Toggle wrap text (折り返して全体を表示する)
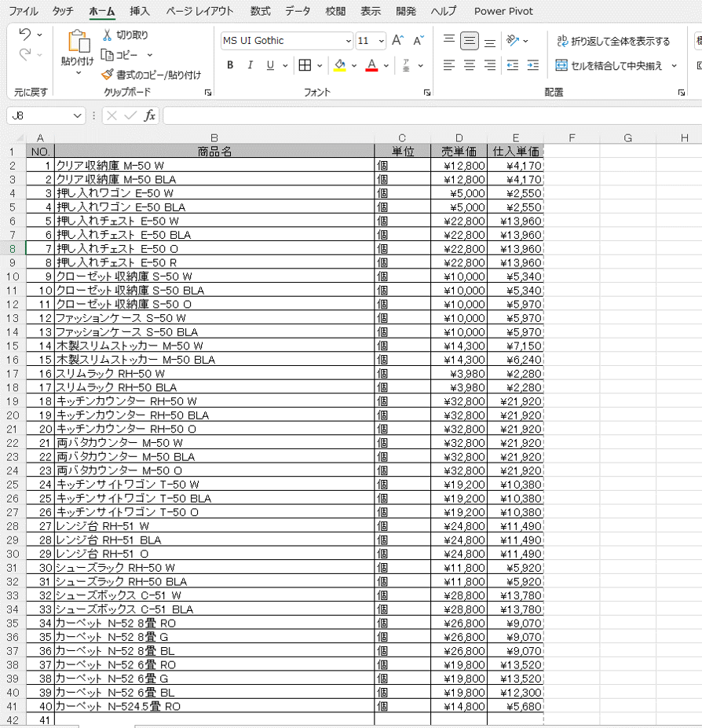 [612, 41]
